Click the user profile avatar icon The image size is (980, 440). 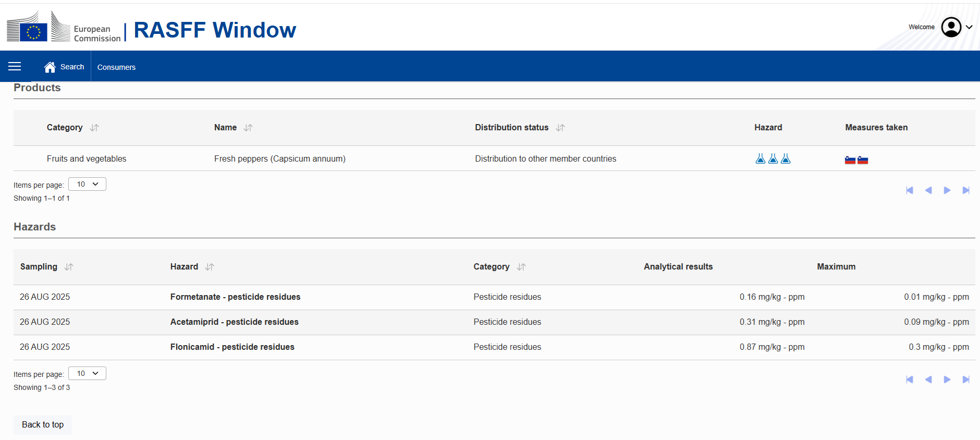tap(951, 27)
